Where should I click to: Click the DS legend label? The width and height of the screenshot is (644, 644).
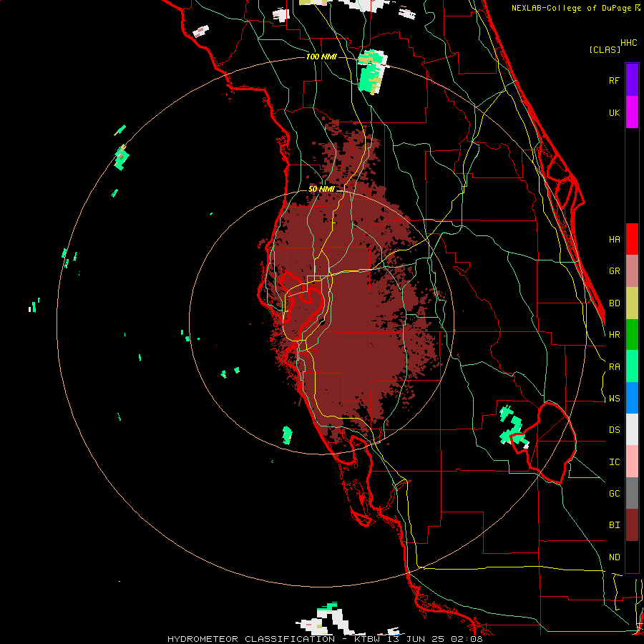point(615,430)
